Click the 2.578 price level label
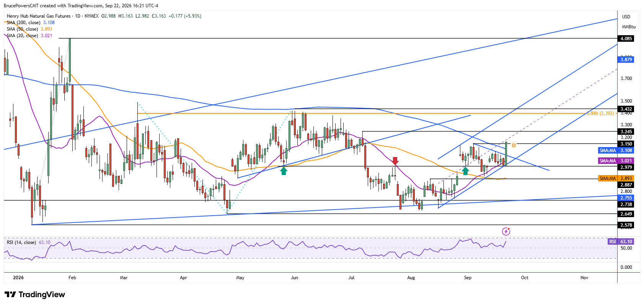This screenshot has width=644, height=306. click(626, 225)
